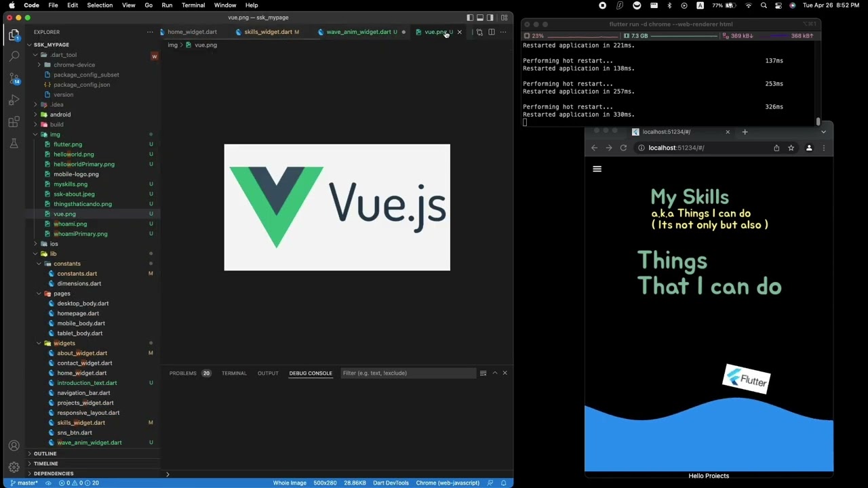Click the feedback icon in status bar
The height and width of the screenshot is (488, 868).
point(490,483)
